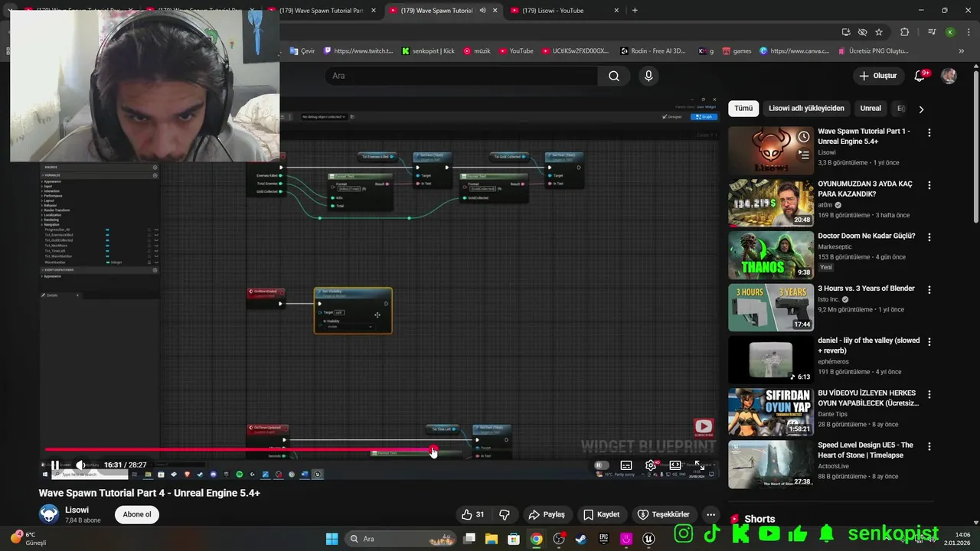Open the media control icon in Chrome toolbar

[x=932, y=32]
